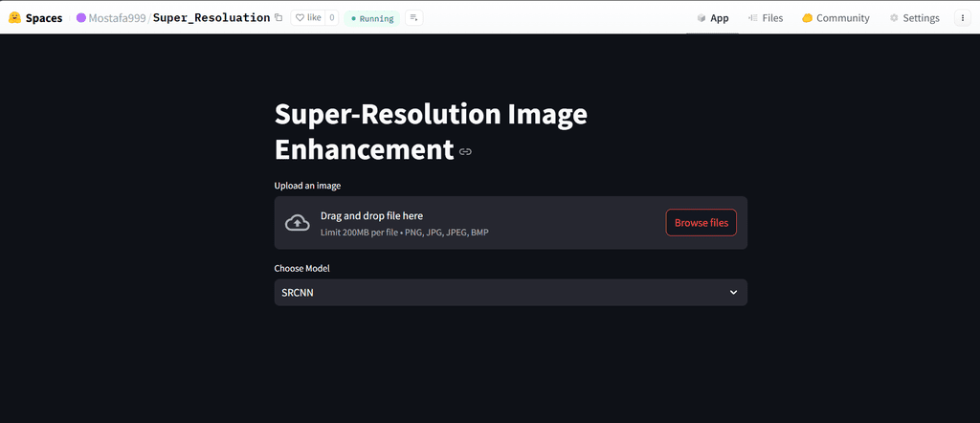The height and width of the screenshot is (423, 980).
Task: Click the heading anchor link icon
Action: coord(466,151)
